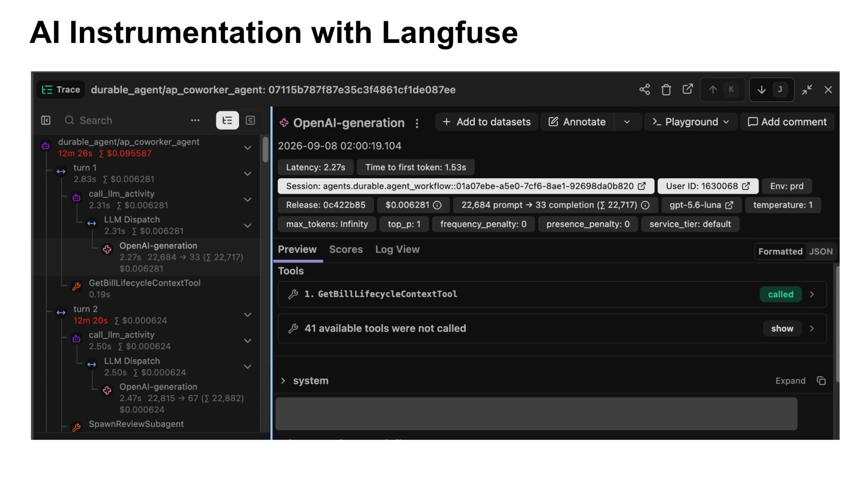Click cost info icon next to $0.006281
The height and width of the screenshot is (485, 868).
pos(437,205)
